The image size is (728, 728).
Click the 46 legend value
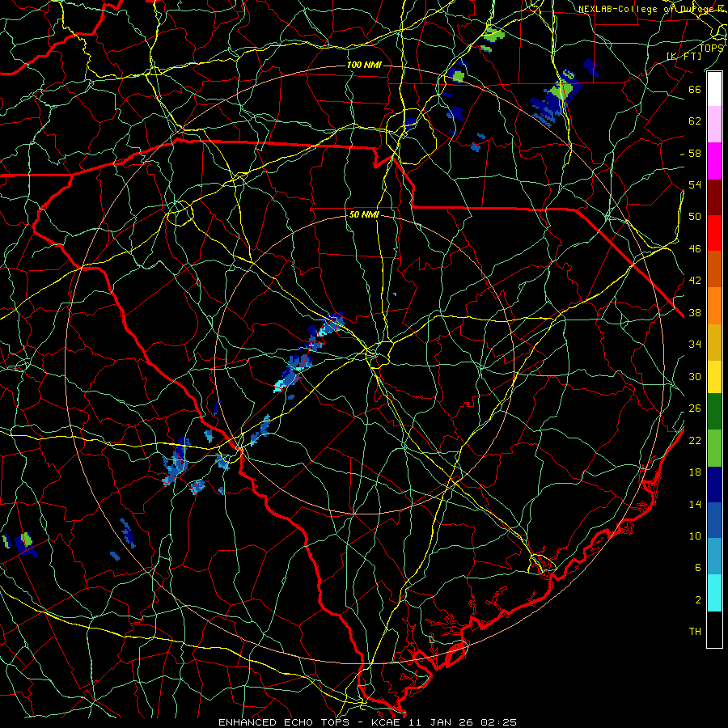click(x=695, y=249)
